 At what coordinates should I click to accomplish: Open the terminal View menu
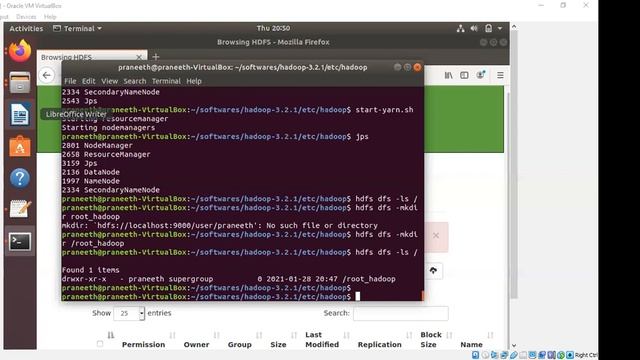109,81
